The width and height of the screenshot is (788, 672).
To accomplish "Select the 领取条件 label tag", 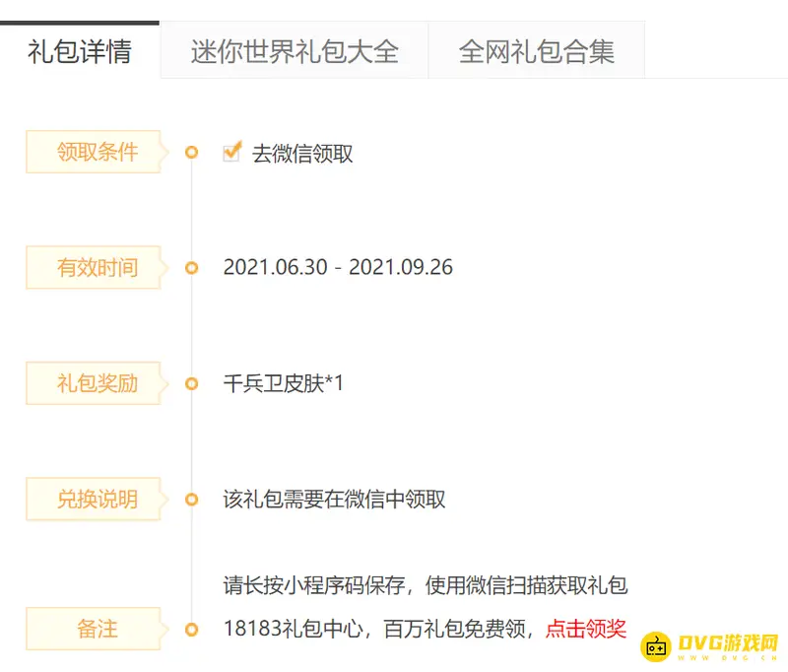I will coord(97,152).
